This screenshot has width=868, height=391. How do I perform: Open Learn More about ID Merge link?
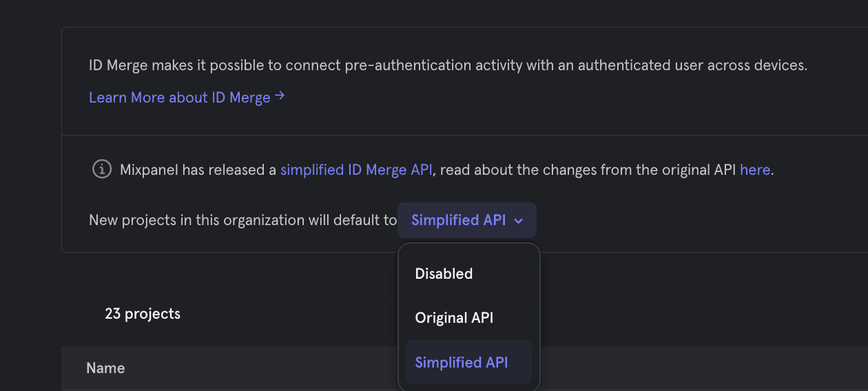[179, 98]
